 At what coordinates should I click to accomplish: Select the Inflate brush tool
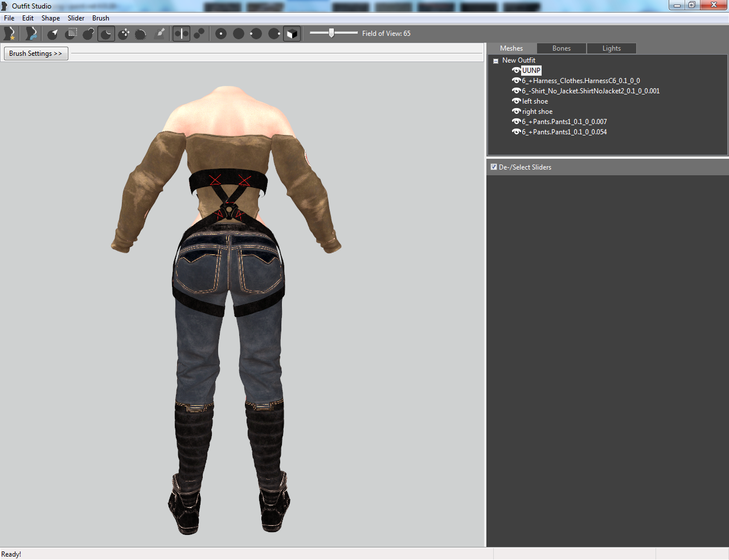tap(88, 34)
